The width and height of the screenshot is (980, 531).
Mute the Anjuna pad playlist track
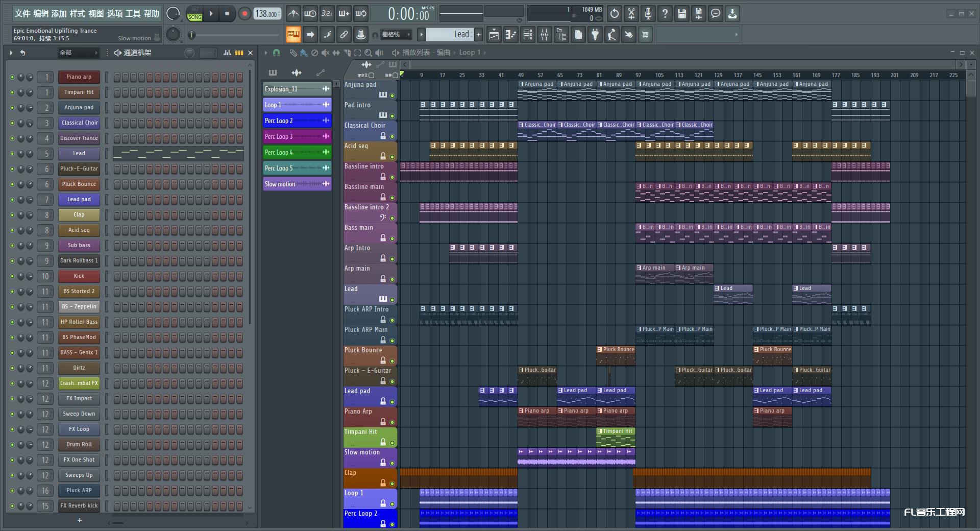(393, 95)
